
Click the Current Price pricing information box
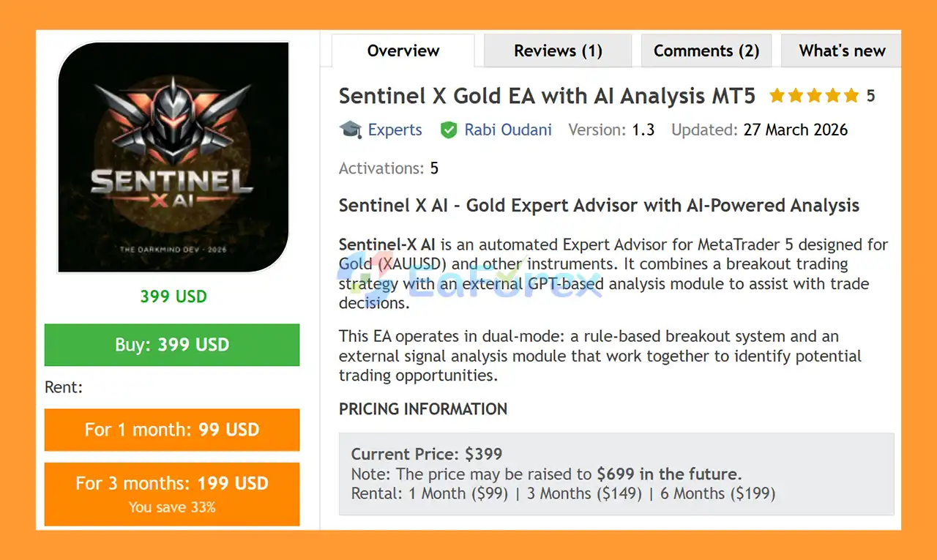coord(616,473)
